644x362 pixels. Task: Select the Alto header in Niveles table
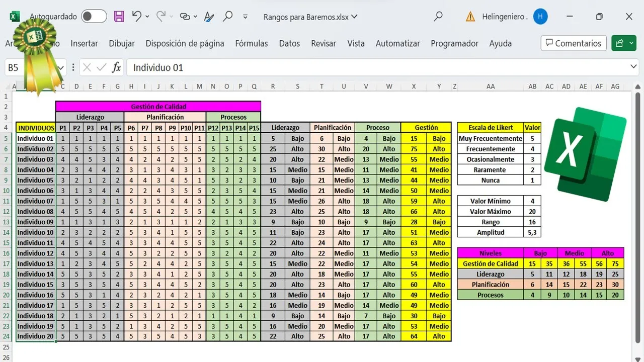tap(608, 253)
